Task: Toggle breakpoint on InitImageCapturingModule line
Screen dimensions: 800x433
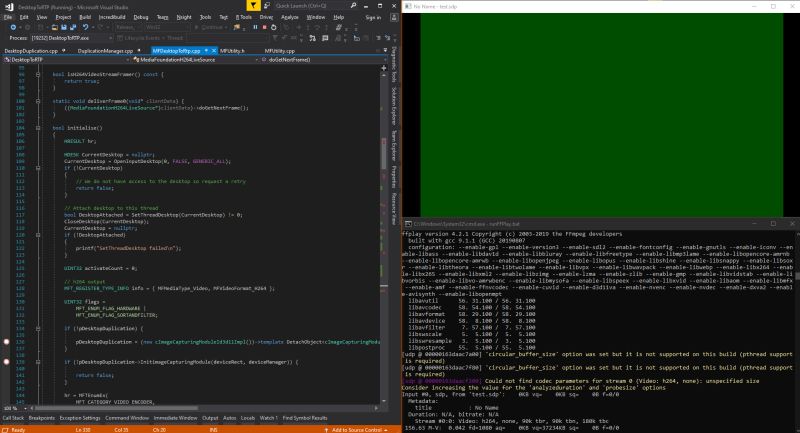Action: point(6,362)
